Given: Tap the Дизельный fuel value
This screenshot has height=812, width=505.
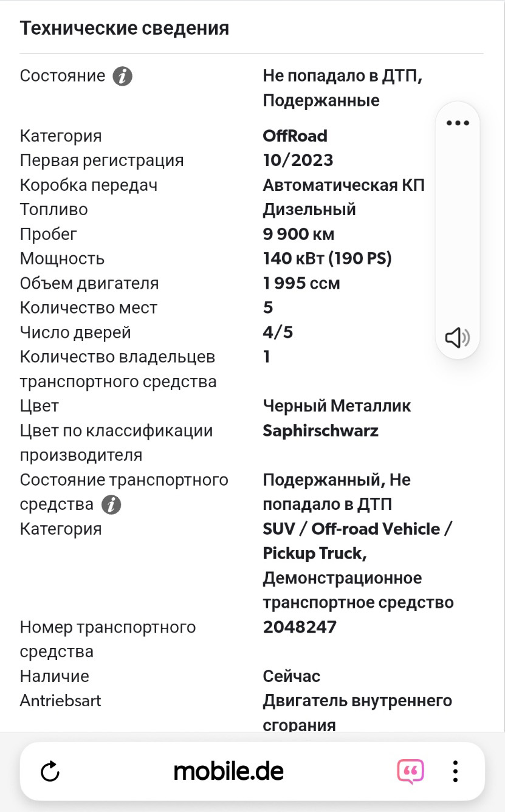Looking at the screenshot, I should tap(309, 210).
